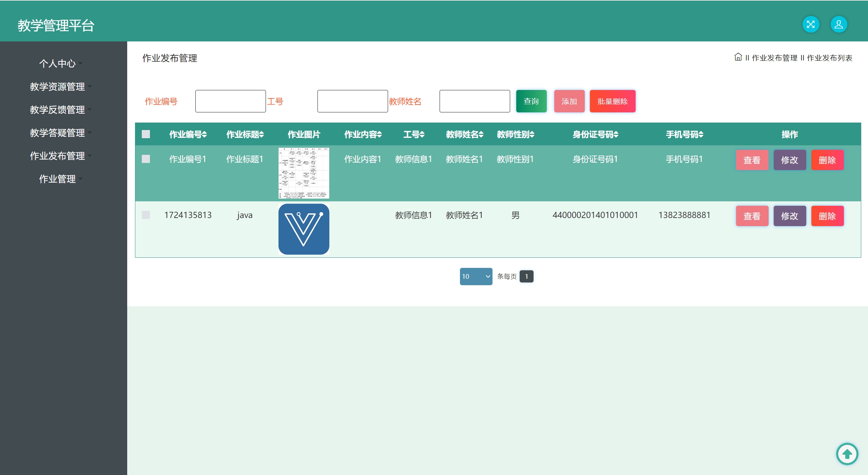This screenshot has height=475, width=868.
Task: Click the home icon in breadcrumb
Action: (x=738, y=57)
